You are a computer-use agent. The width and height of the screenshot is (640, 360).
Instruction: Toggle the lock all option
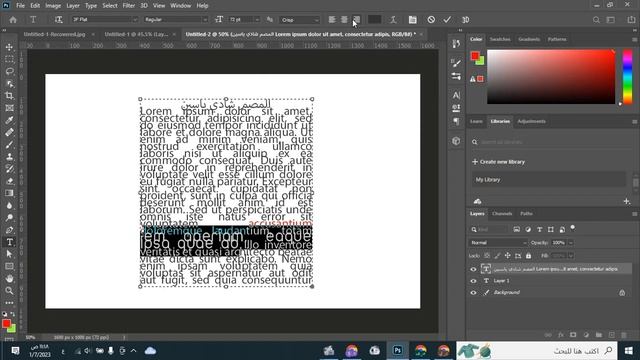pyautogui.click(x=529, y=256)
